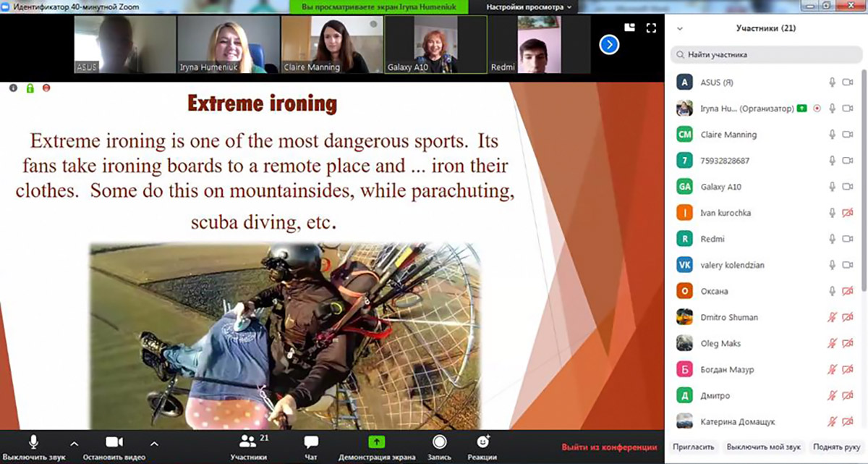
Task: Leave meeting via Выйти из конференции
Action: tap(609, 447)
